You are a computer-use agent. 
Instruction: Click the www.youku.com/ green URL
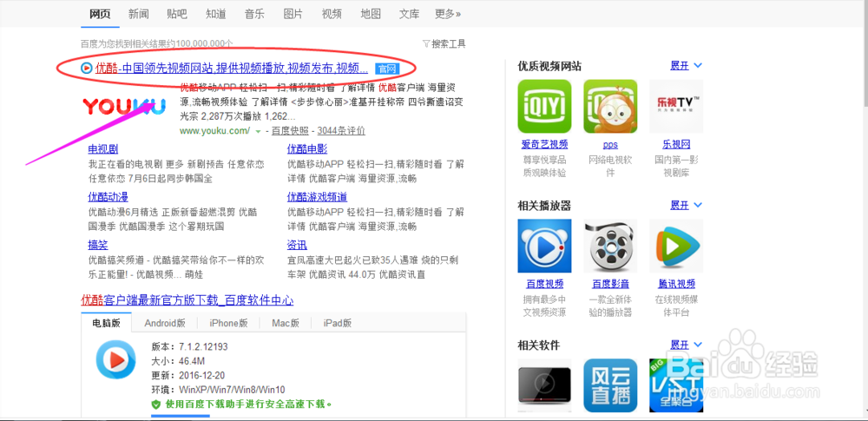214,131
